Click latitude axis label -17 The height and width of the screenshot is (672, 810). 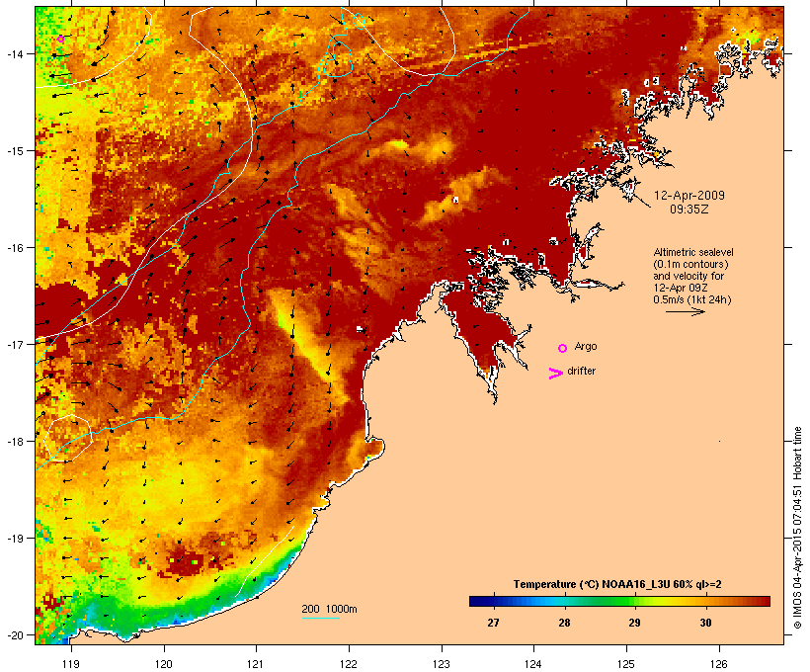(x=16, y=344)
